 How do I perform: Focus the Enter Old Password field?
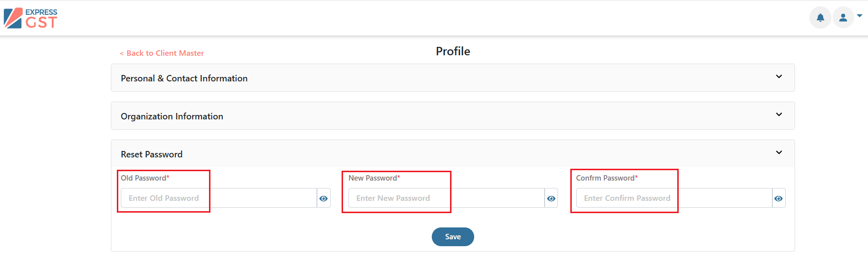pyautogui.click(x=219, y=198)
